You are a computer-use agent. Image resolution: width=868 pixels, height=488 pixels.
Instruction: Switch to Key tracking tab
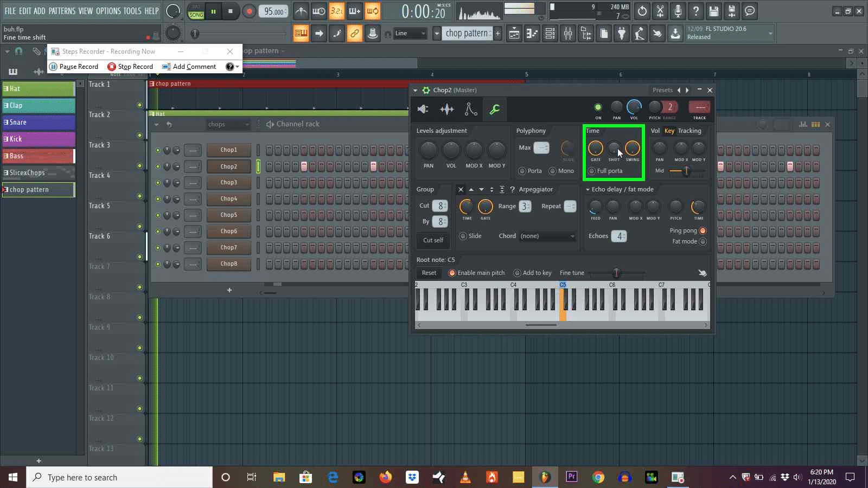tap(669, 131)
